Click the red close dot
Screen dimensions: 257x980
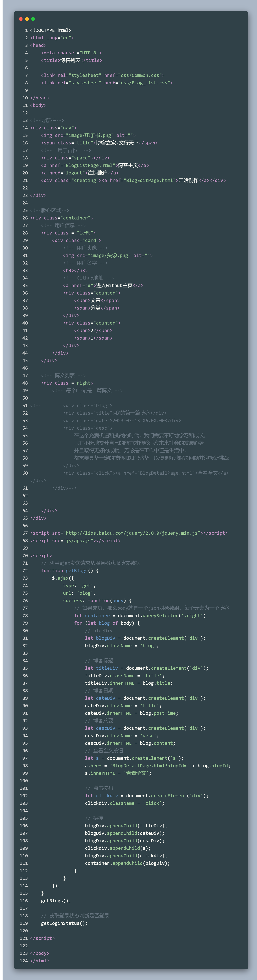[20, 19]
